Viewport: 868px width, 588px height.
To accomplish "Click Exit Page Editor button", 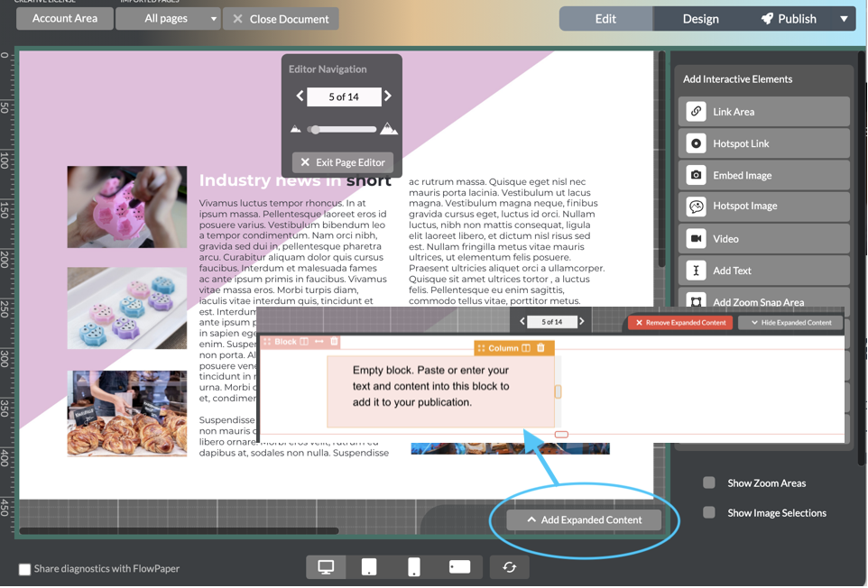I will click(x=343, y=162).
